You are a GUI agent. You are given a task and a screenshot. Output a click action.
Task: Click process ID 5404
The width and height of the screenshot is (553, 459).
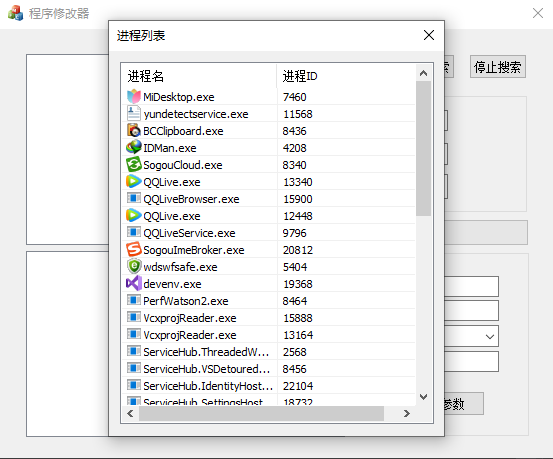click(295, 267)
